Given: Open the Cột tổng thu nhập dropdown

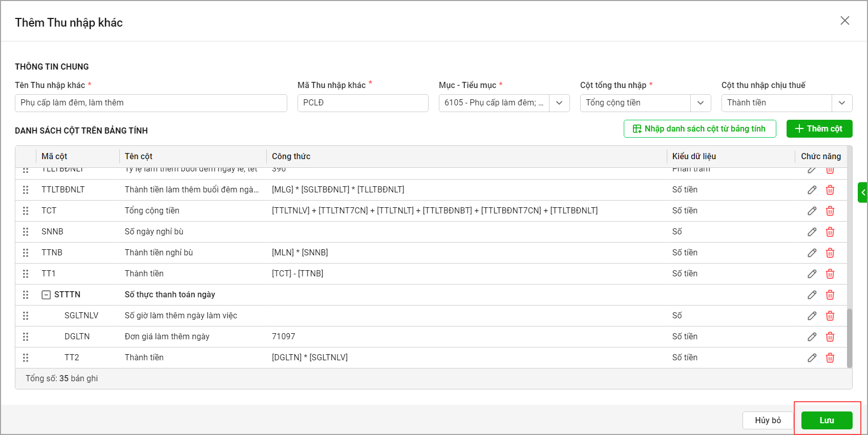Looking at the screenshot, I should [701, 103].
